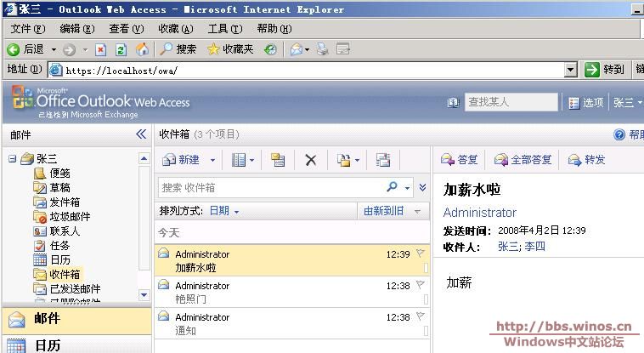The width and height of the screenshot is (644, 353).
Task: Toggle flag on the 加薪水啦 message
Action: tap(420, 253)
